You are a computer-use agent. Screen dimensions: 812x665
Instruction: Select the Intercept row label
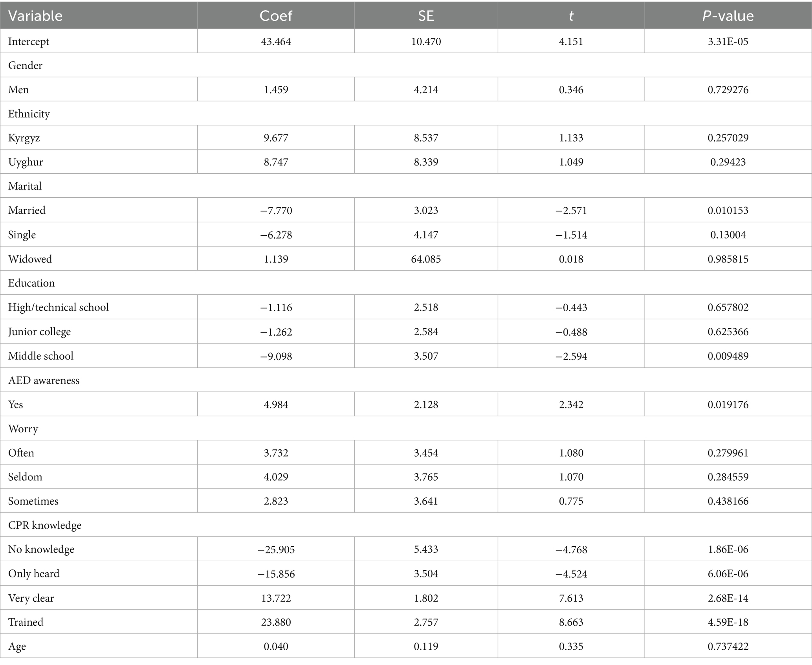pos(29,41)
